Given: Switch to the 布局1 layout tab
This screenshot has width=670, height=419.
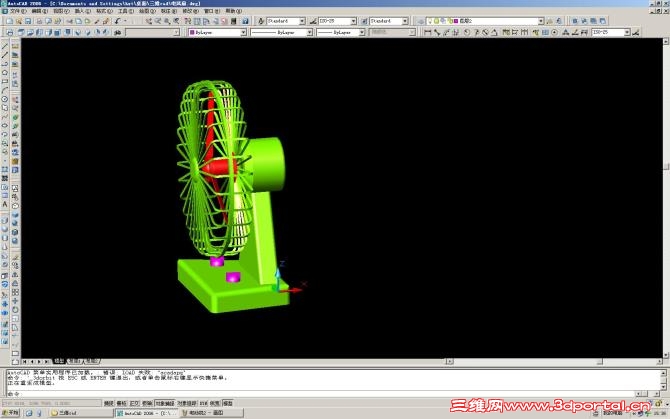Looking at the screenshot, I should click(74, 361).
